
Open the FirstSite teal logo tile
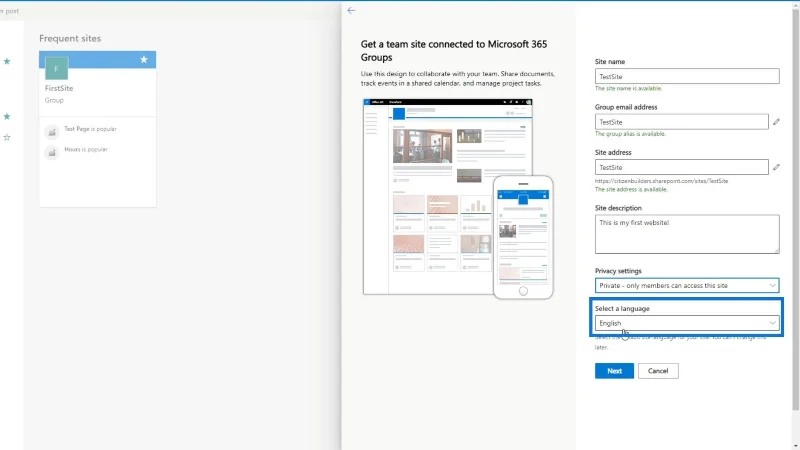(x=56, y=68)
